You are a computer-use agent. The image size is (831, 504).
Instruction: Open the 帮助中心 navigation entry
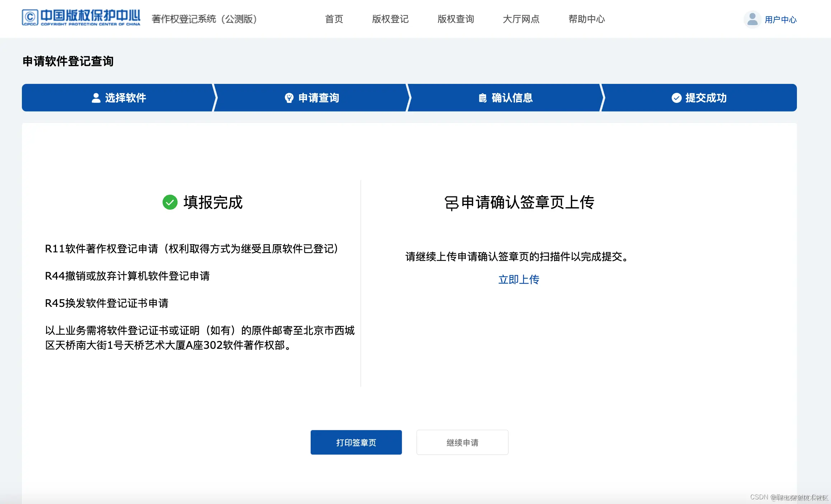point(586,19)
